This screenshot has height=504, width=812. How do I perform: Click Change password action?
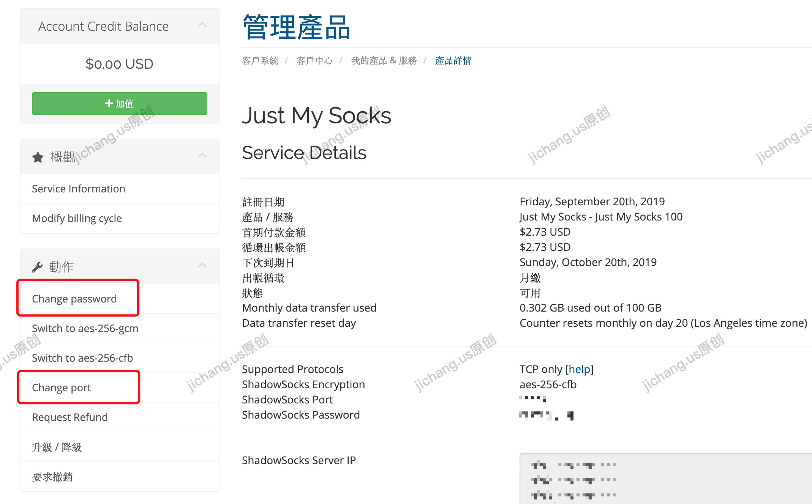(x=74, y=299)
